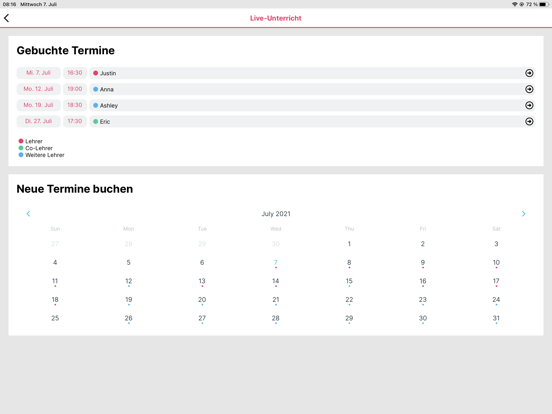Select the Mo. 19. Juli date chip
The image size is (552, 414).
pyautogui.click(x=38, y=105)
